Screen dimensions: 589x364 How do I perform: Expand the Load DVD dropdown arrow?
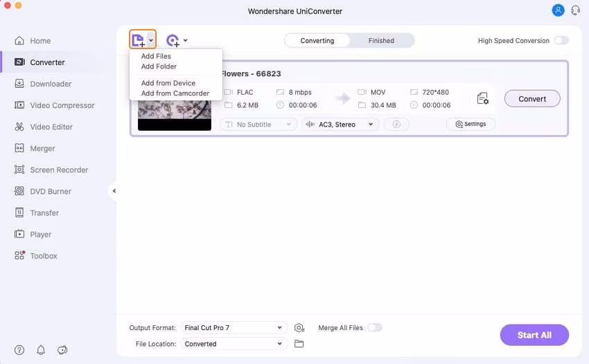[185, 40]
